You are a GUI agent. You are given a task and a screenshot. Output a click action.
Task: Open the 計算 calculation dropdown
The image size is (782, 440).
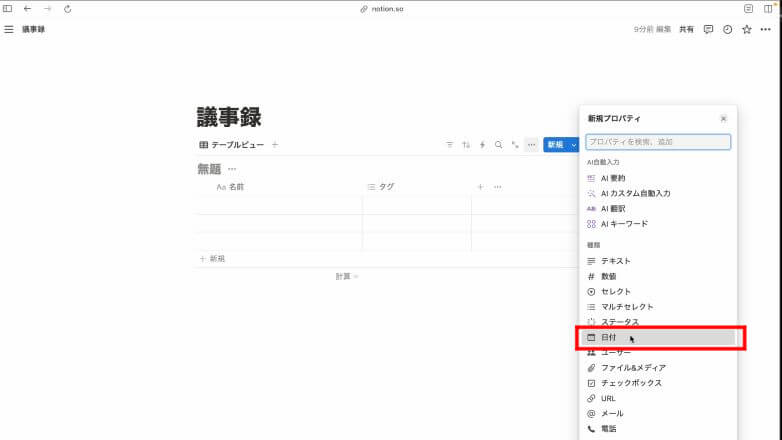pos(347,276)
